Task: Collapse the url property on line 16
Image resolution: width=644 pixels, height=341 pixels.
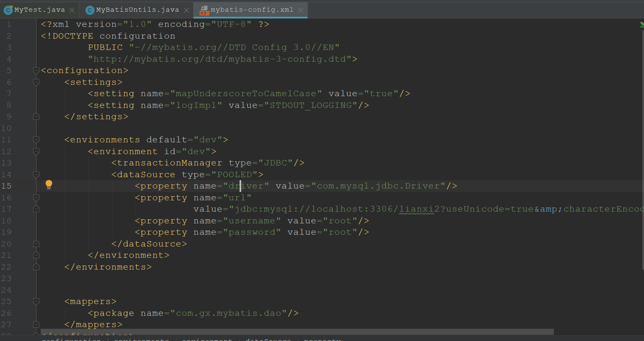Action: coord(36,197)
